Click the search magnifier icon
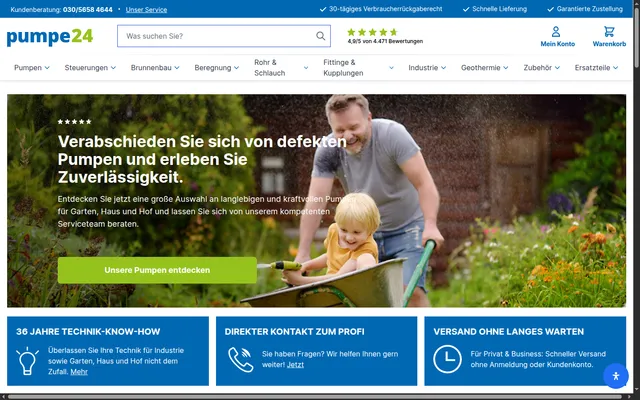The image size is (640, 400). tap(320, 36)
